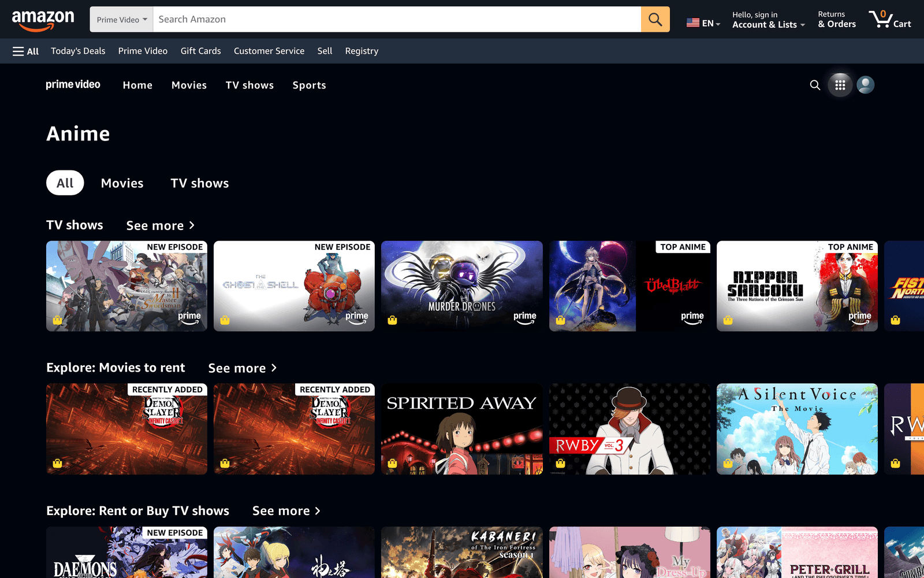Image resolution: width=924 pixels, height=578 pixels.
Task: Expand the Account & Lists menu
Action: [x=768, y=20]
